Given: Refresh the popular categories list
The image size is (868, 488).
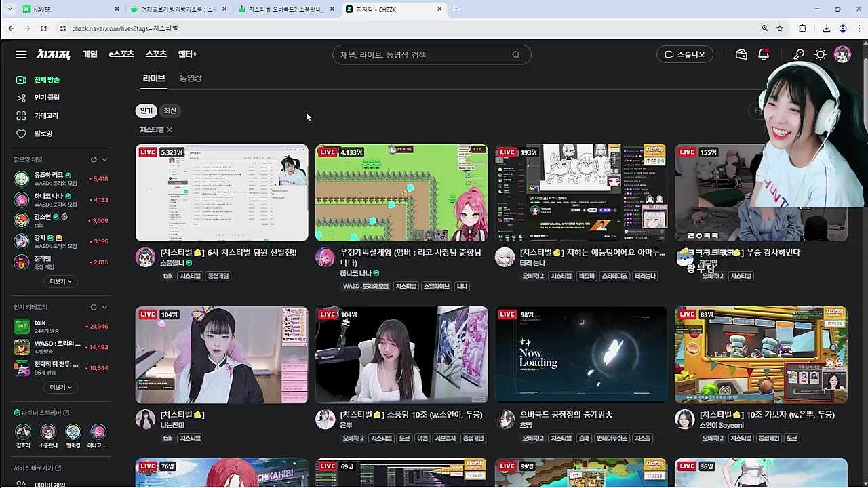Looking at the screenshot, I should tap(94, 307).
